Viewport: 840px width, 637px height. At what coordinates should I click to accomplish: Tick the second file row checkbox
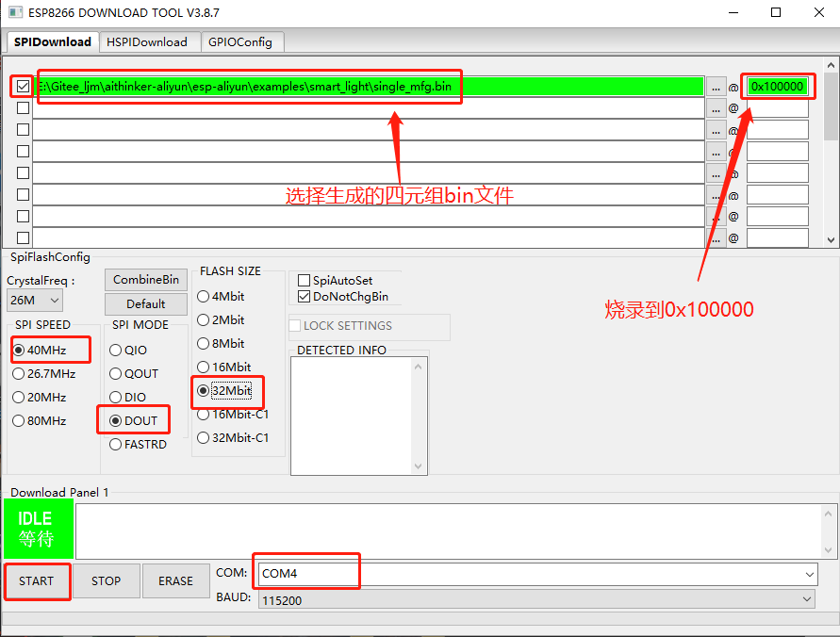point(23,107)
